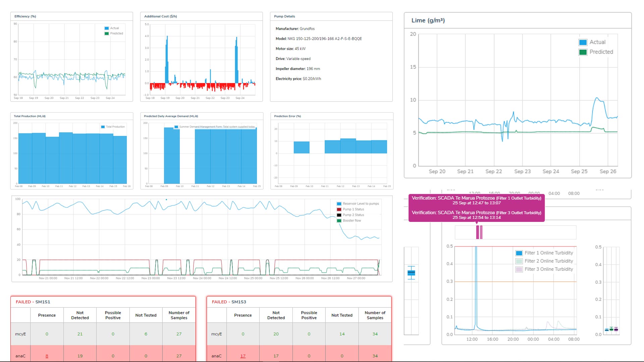Click the blue box plot beside turbidity chart
The height and width of the screenshot is (362, 644).
[x=411, y=273]
